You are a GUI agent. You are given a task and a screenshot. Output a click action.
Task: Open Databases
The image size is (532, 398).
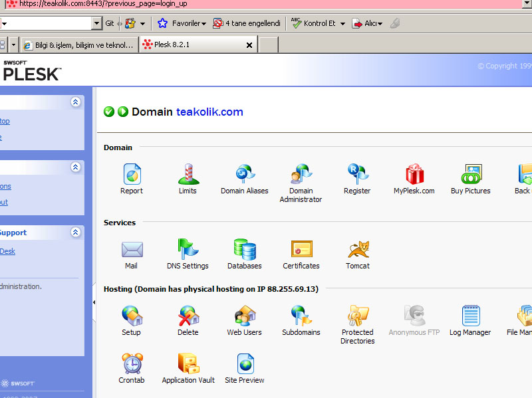pos(245,249)
